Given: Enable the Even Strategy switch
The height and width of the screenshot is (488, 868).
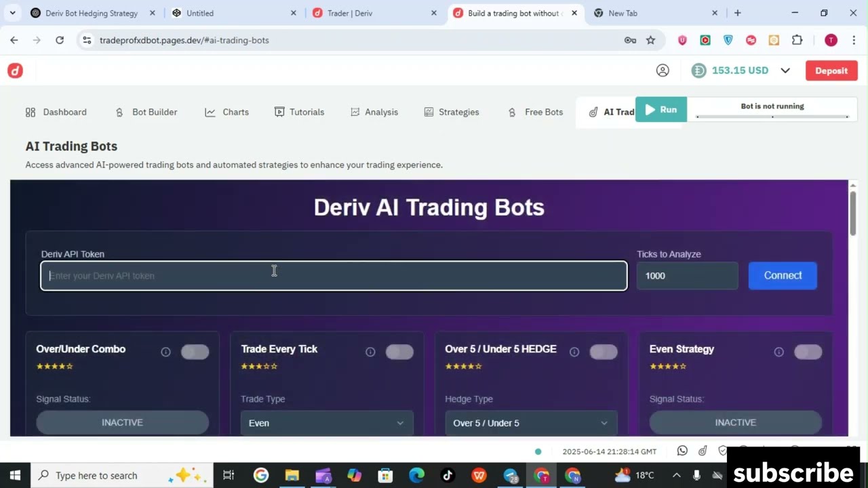Looking at the screenshot, I should click(808, 352).
